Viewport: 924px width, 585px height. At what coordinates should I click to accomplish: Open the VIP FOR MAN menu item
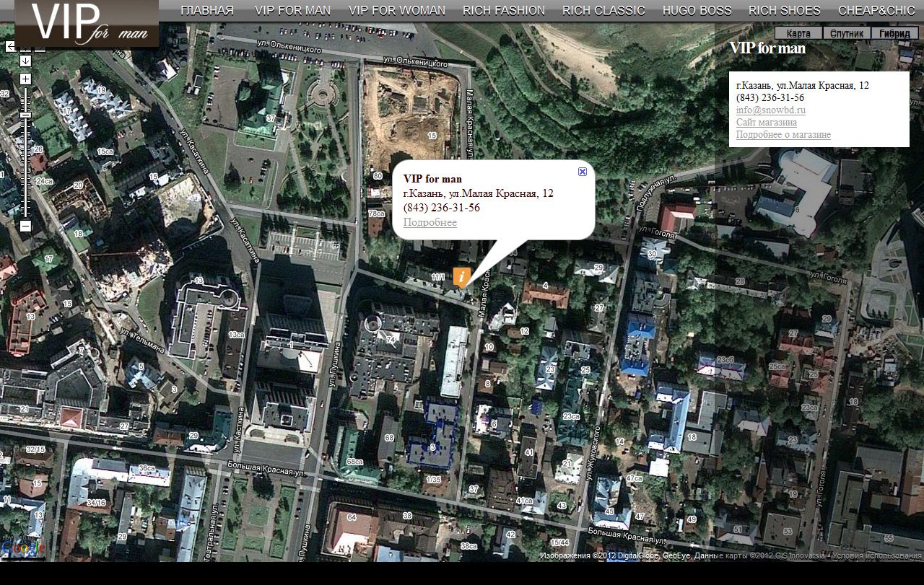pos(292,10)
